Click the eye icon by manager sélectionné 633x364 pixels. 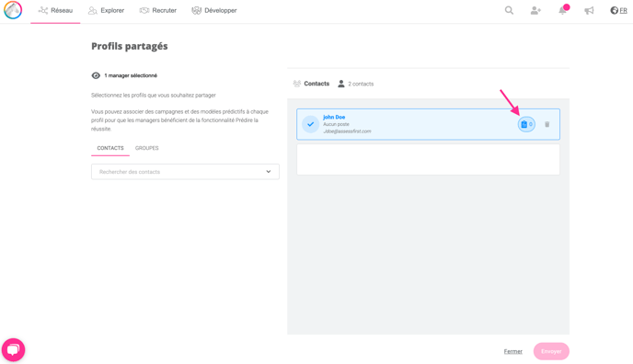click(96, 75)
